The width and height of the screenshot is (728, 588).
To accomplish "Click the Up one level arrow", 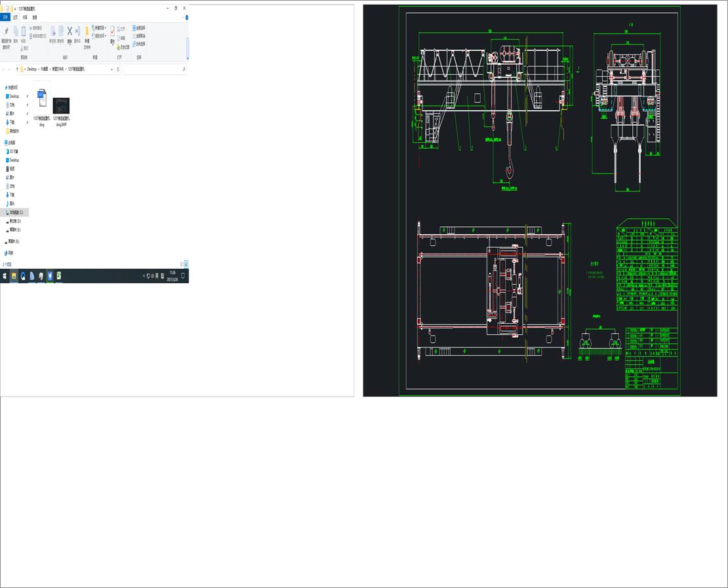I will [x=17, y=69].
